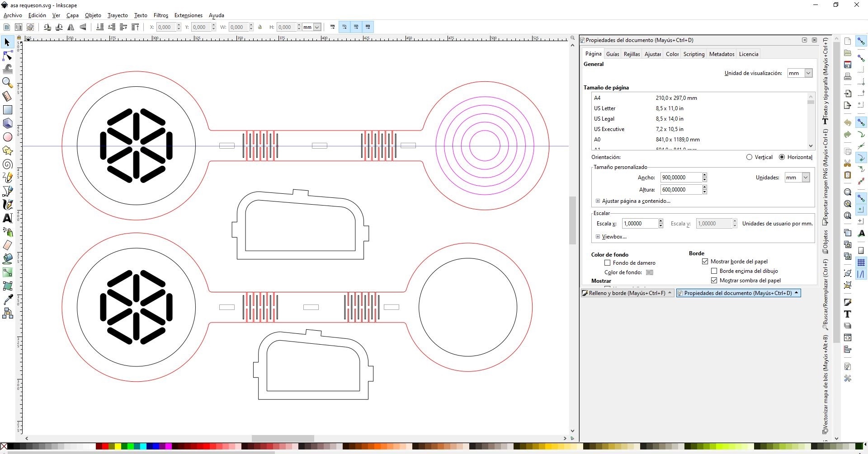Select the Spray tool
The height and width of the screenshot is (454, 868).
click(7, 232)
